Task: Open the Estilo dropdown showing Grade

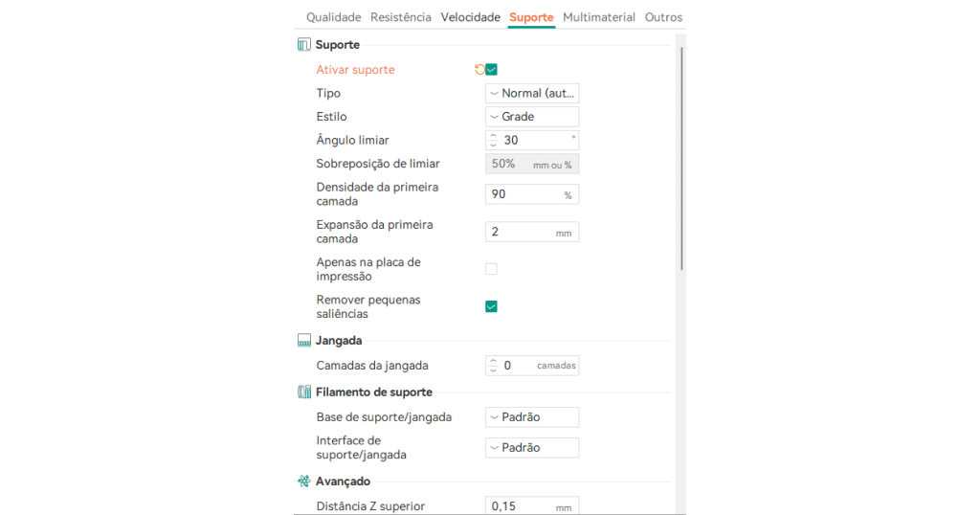Action: pyautogui.click(x=532, y=117)
